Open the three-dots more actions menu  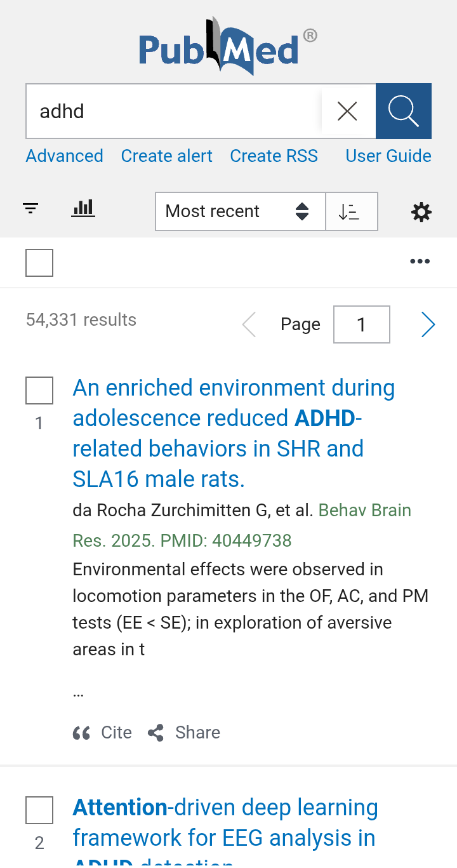click(x=420, y=261)
